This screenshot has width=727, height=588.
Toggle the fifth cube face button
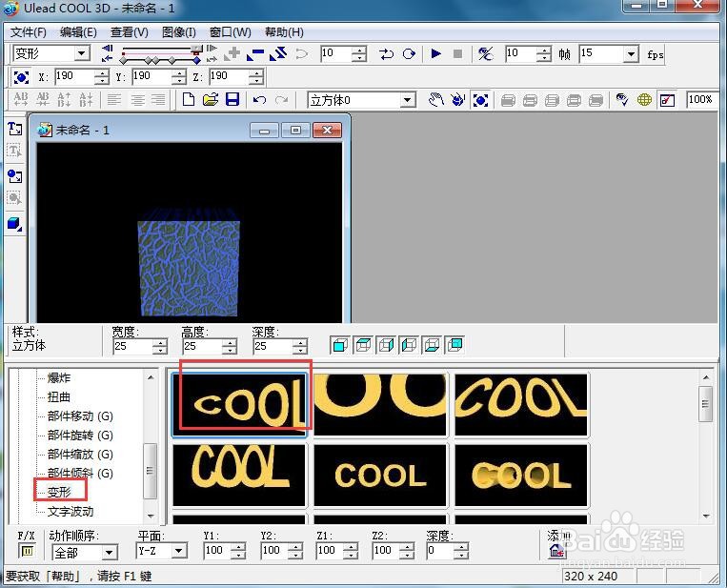click(x=432, y=346)
